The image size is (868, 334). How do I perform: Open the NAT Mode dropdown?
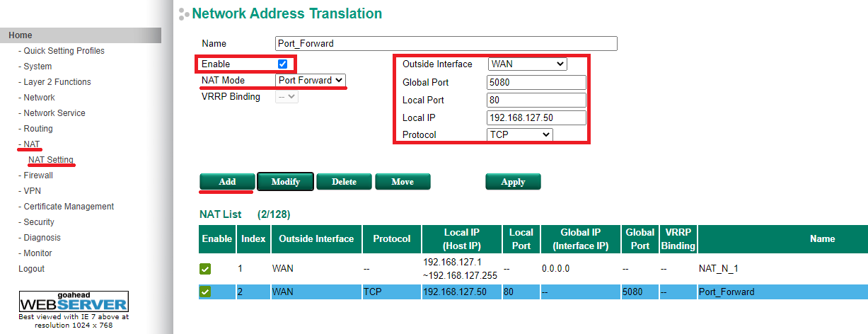click(311, 81)
